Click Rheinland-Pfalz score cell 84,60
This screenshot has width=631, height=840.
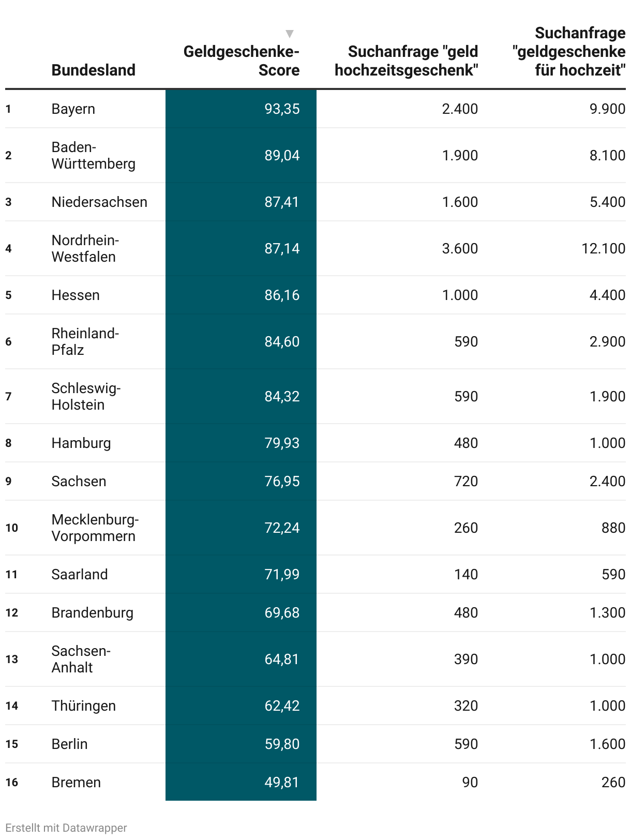[282, 341]
